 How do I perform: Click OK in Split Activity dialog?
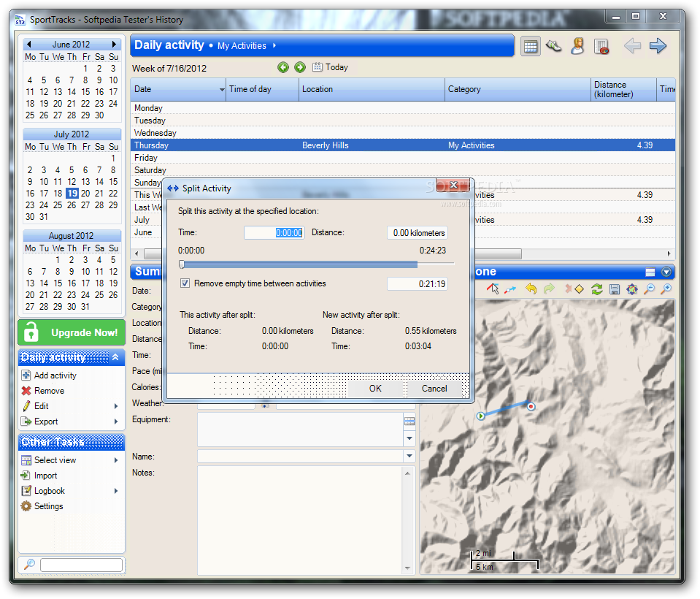pos(375,389)
